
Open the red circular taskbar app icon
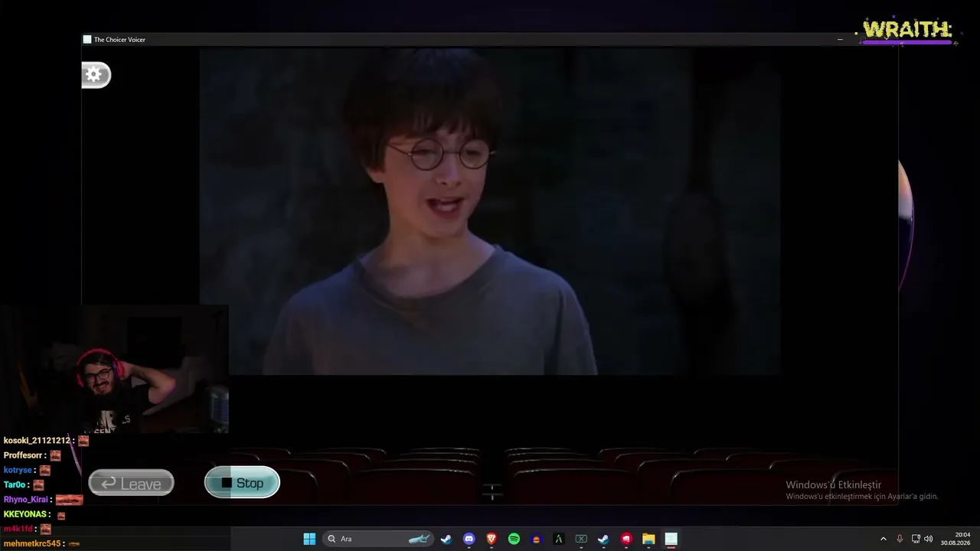(626, 539)
